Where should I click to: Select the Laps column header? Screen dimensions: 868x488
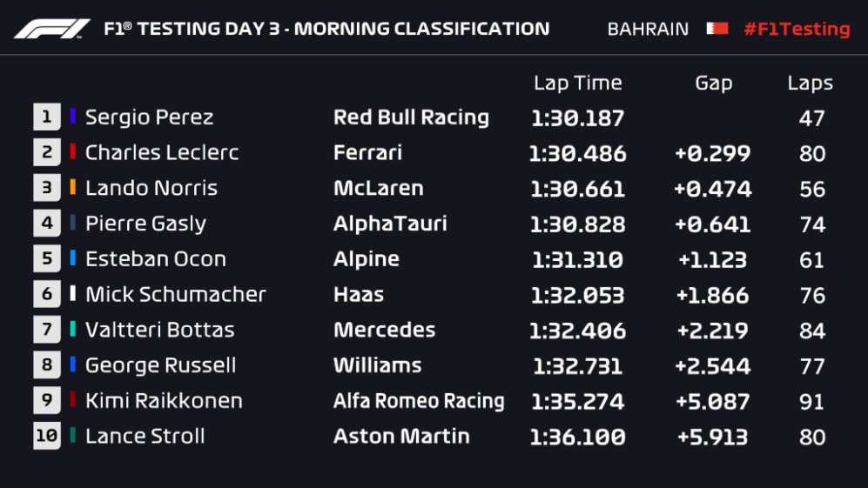click(810, 84)
